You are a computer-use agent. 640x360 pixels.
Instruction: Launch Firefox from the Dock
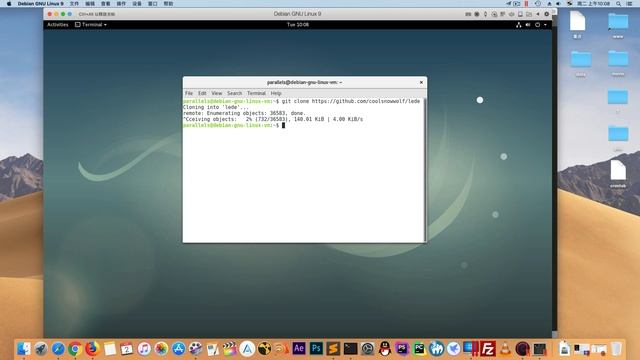tap(92, 349)
